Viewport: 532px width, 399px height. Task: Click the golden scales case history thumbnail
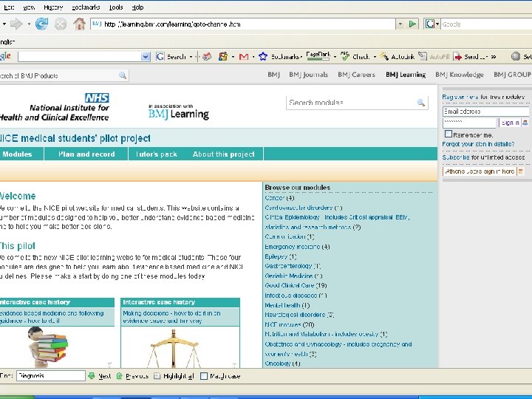pyautogui.click(x=174, y=348)
